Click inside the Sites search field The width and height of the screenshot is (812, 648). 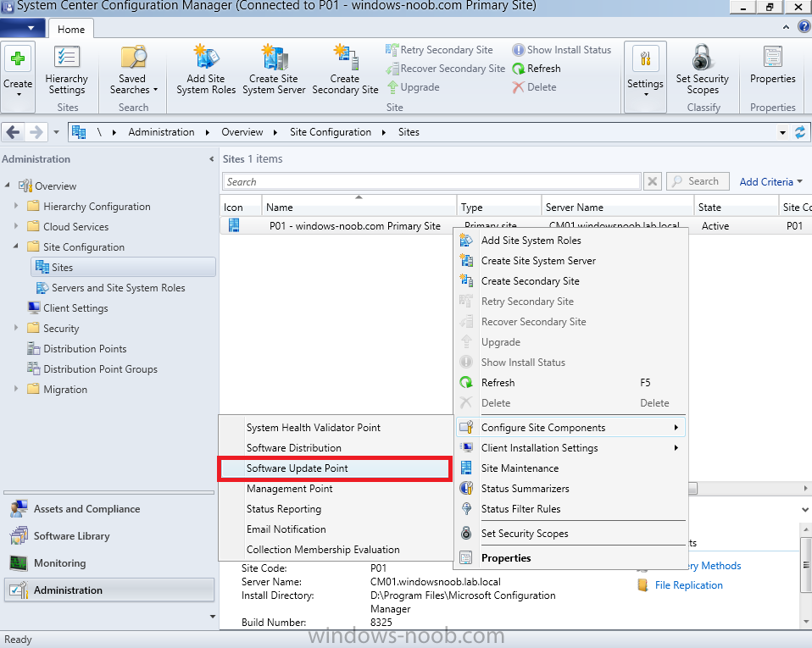431,181
